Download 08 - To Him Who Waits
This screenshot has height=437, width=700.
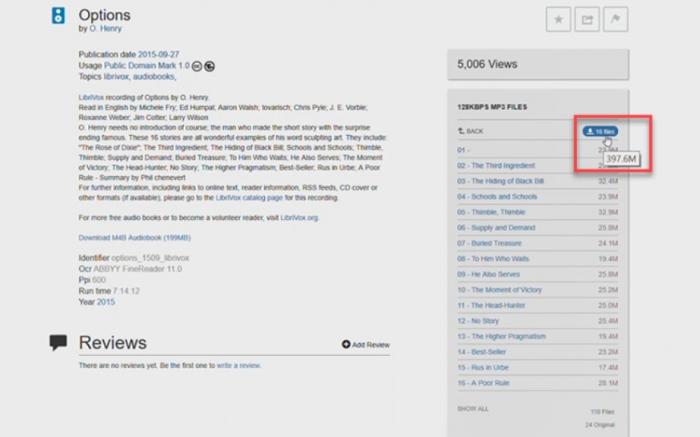pyautogui.click(x=493, y=259)
